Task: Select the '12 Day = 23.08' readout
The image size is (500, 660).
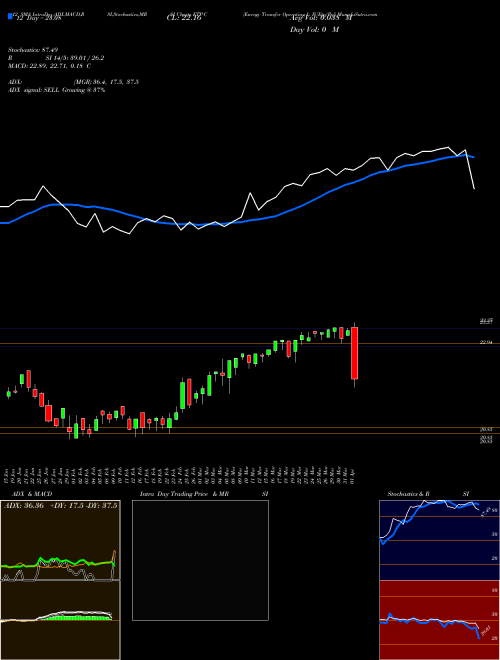Action: point(37,18)
